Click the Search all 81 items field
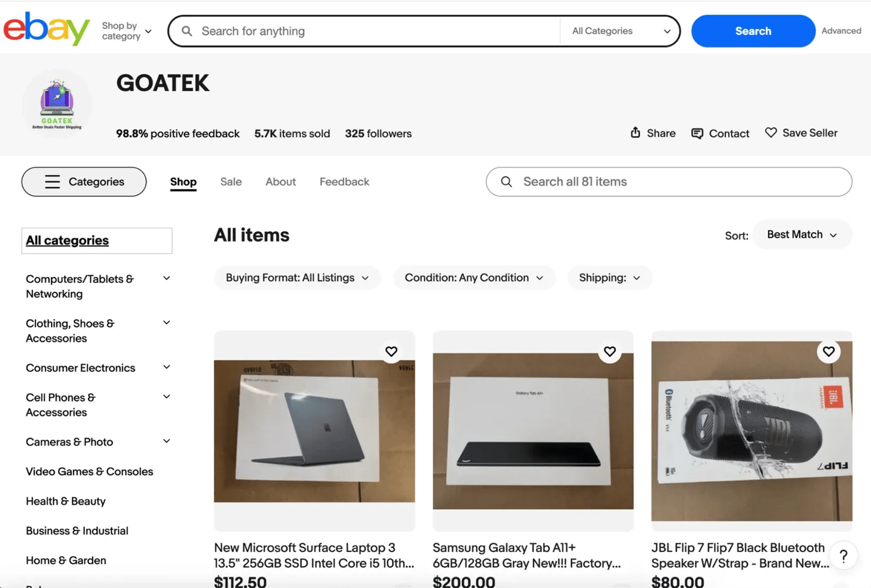This screenshot has width=871, height=588. click(x=677, y=182)
